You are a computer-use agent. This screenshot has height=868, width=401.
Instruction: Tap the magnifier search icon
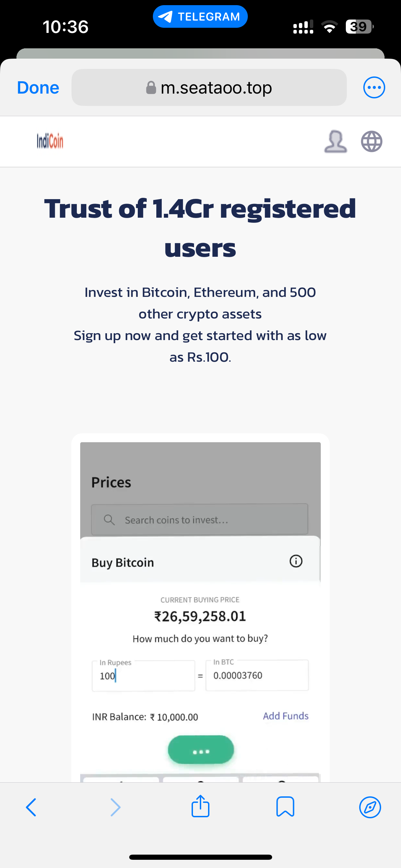(109, 520)
